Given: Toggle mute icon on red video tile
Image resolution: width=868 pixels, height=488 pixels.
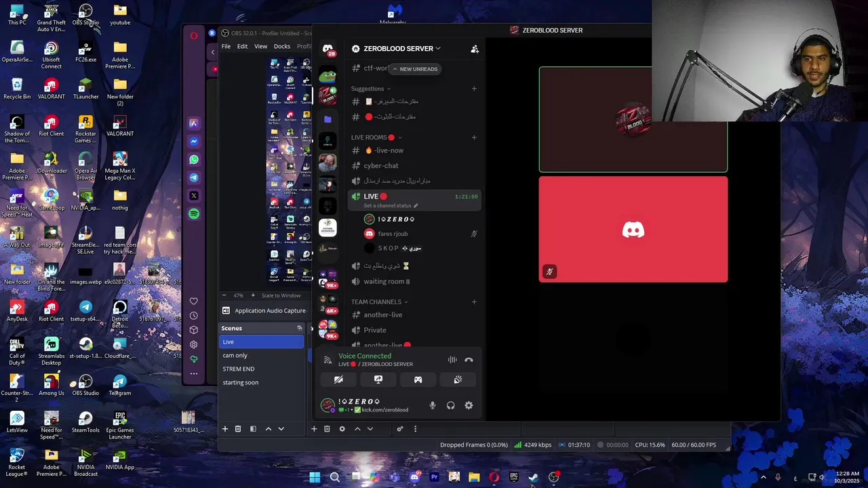Looking at the screenshot, I should (549, 272).
